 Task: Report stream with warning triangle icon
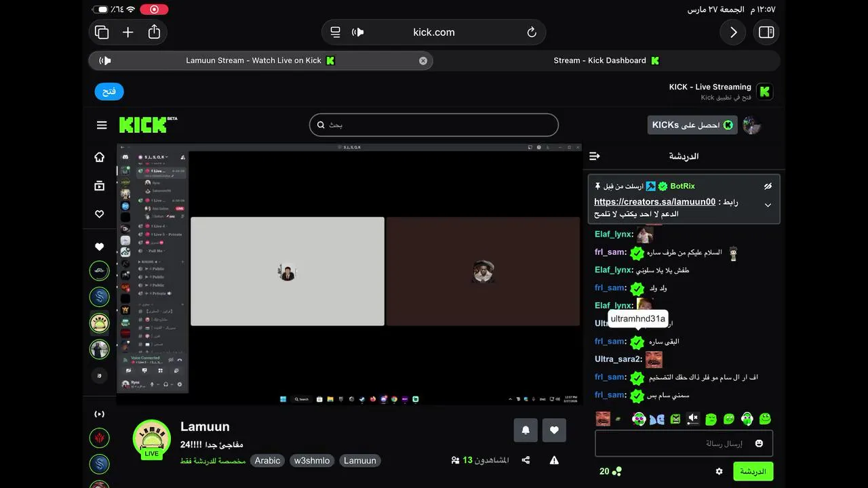coord(554,460)
